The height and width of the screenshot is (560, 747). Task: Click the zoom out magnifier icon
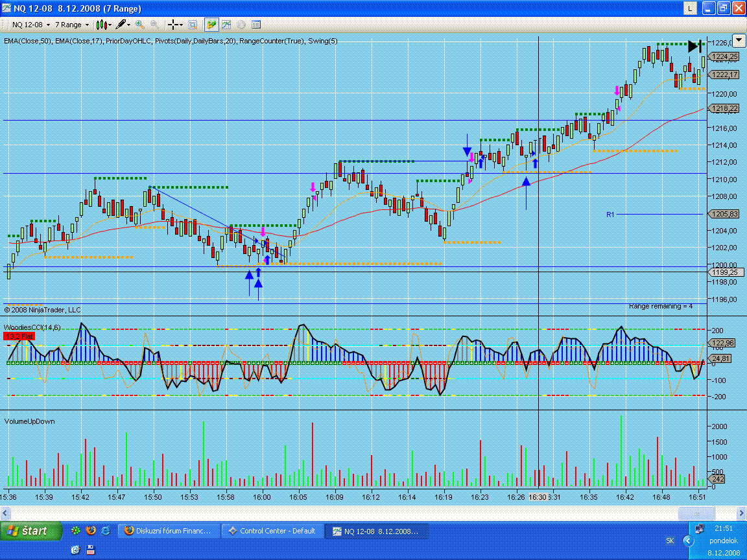click(x=155, y=25)
